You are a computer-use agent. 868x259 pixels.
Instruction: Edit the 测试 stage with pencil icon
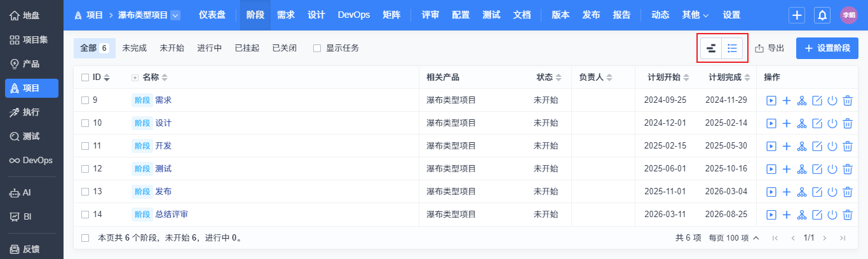point(817,169)
